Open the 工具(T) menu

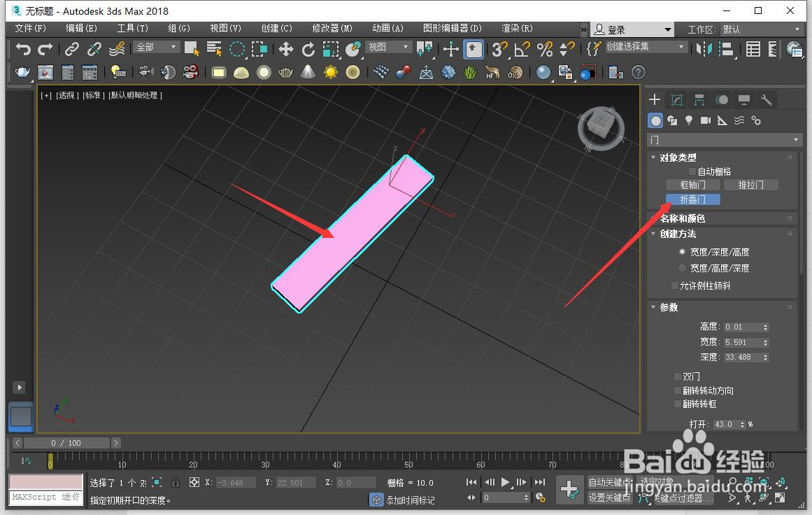coord(133,29)
